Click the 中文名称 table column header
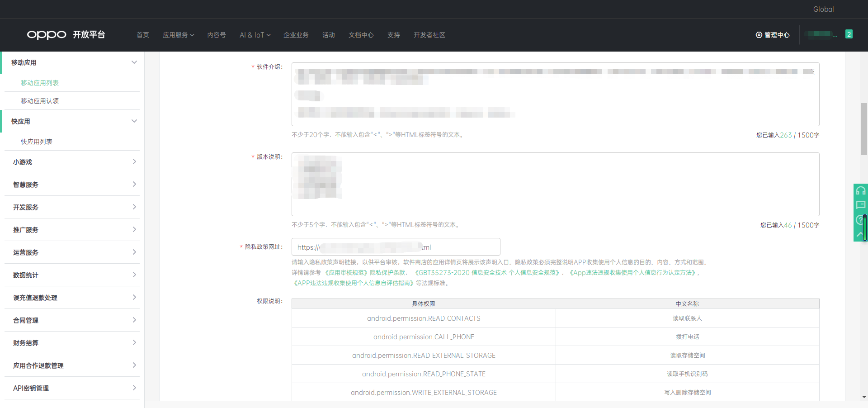 coord(687,304)
